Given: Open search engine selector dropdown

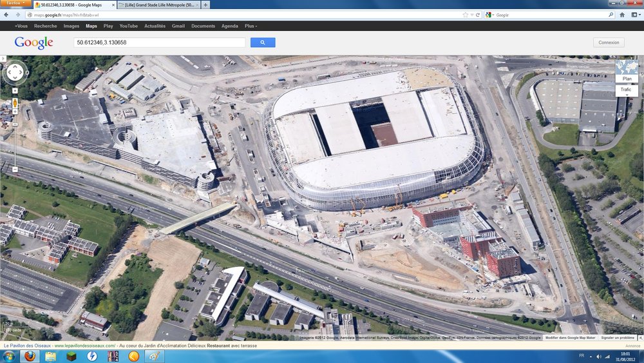Looking at the screenshot, I should click(x=489, y=15).
